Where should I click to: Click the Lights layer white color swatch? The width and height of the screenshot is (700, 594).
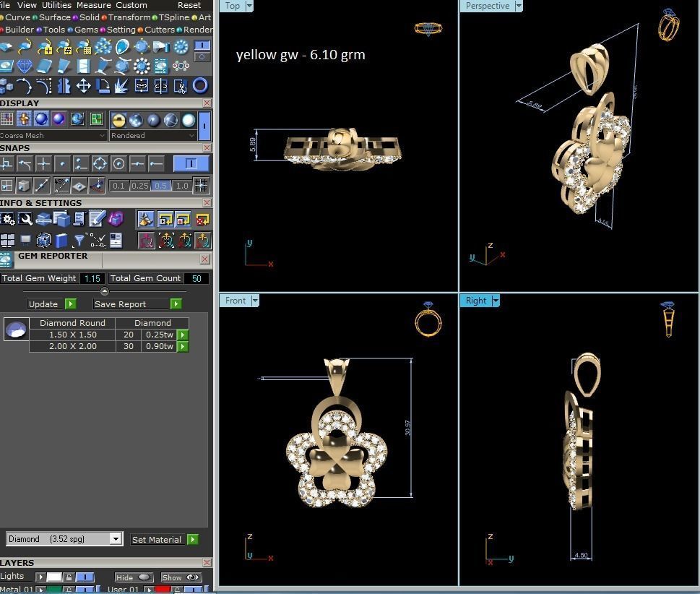54,577
